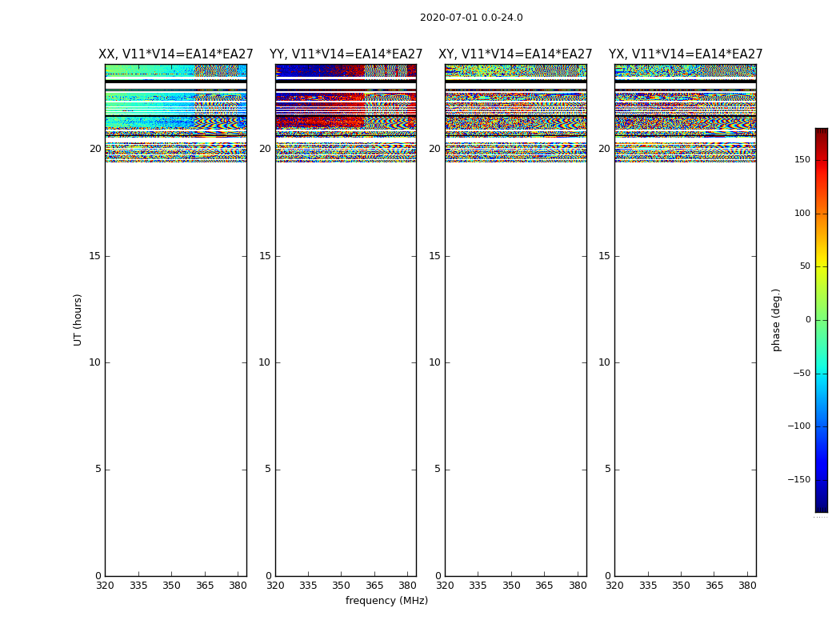This screenshot has height=640, width=840.
Task: Click the 150 tick label on colorbar
Action: pyautogui.click(x=802, y=160)
